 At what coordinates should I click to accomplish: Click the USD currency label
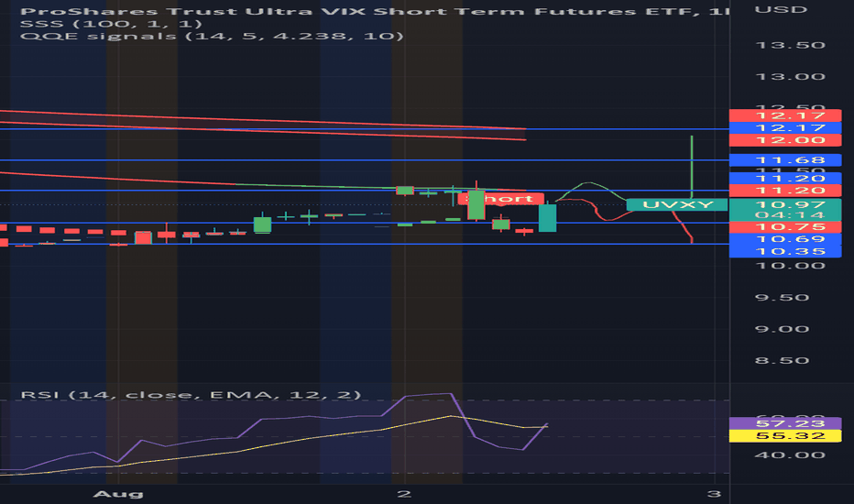click(x=781, y=10)
